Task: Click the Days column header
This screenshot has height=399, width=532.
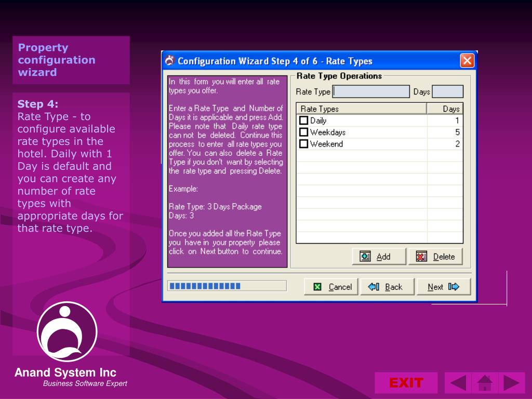Action: [445, 109]
